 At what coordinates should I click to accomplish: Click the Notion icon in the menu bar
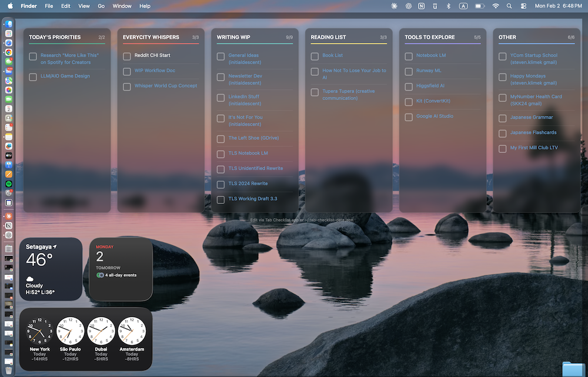coord(422,6)
